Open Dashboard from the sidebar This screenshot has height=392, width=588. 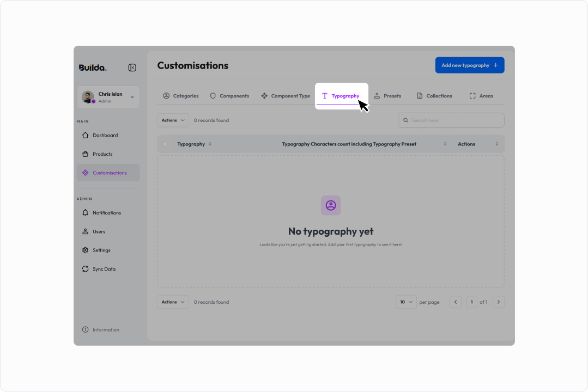pos(108,135)
